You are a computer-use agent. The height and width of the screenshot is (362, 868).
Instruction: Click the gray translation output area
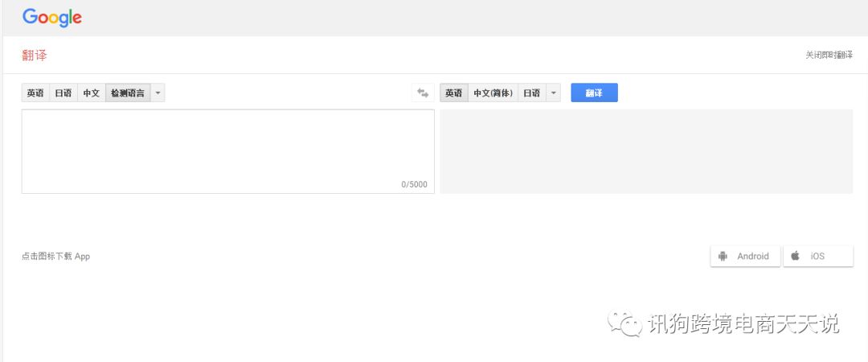(x=645, y=151)
